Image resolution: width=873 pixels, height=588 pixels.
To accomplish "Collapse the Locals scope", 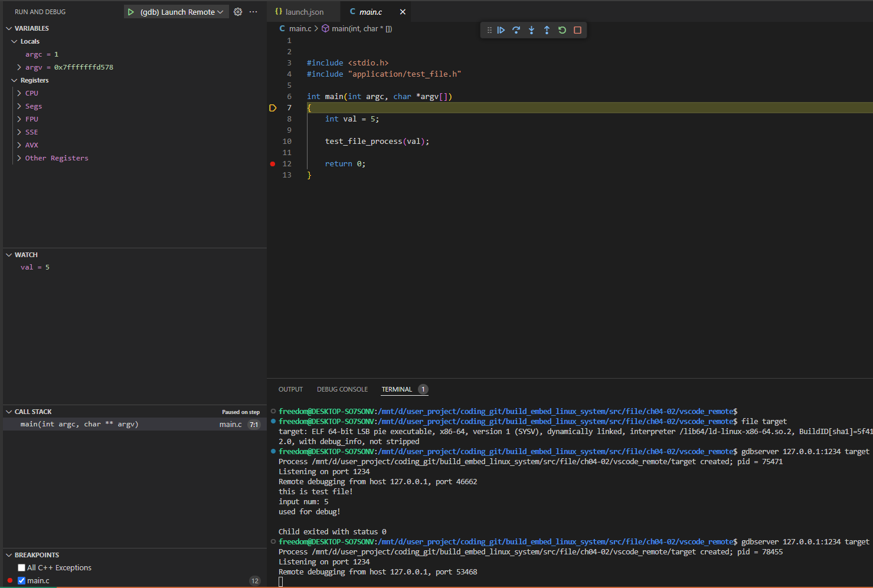I will click(14, 41).
